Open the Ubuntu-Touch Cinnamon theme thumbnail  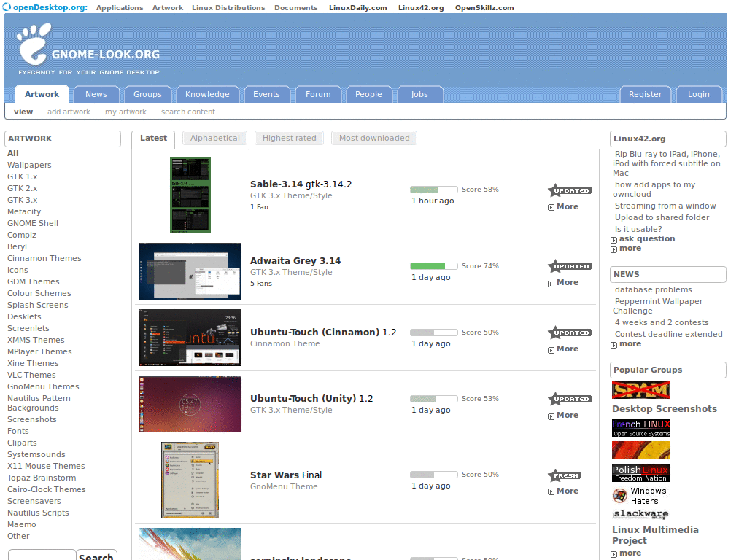190,338
